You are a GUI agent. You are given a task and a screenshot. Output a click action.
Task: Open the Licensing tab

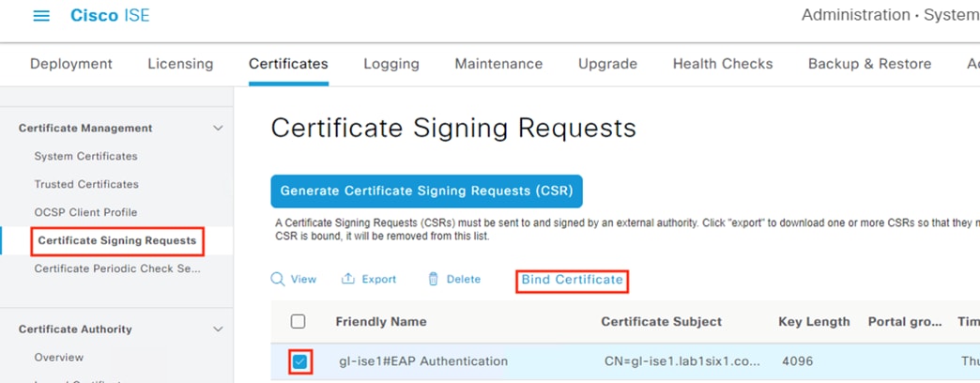(180, 64)
